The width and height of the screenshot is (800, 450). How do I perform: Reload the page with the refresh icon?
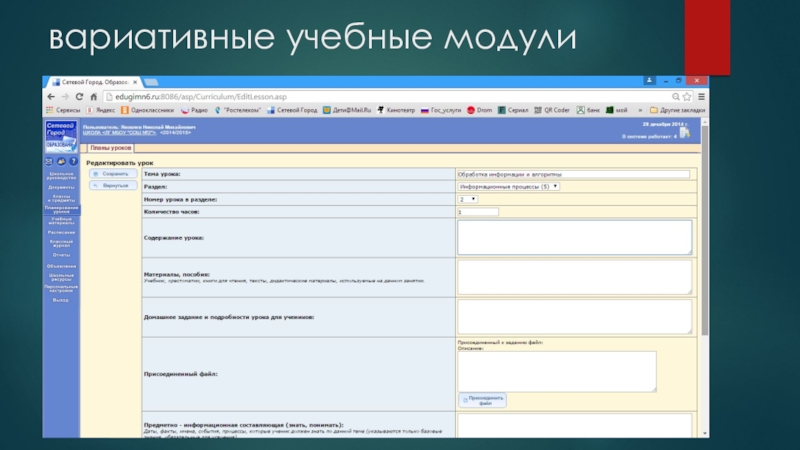coord(79,96)
